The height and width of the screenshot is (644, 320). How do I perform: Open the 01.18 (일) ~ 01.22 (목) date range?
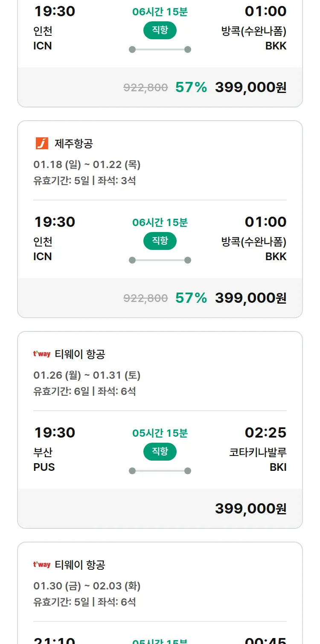pyautogui.click(x=87, y=165)
